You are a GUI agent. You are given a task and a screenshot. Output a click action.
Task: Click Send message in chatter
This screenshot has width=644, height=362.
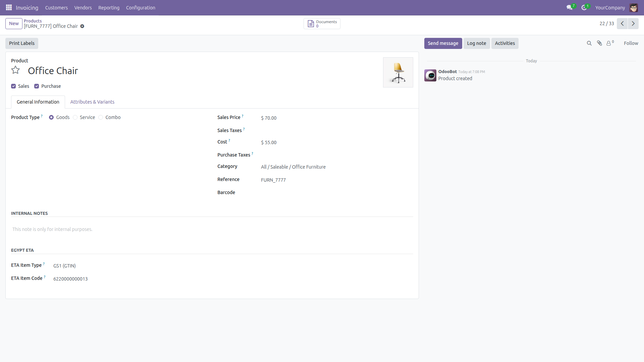click(x=443, y=43)
